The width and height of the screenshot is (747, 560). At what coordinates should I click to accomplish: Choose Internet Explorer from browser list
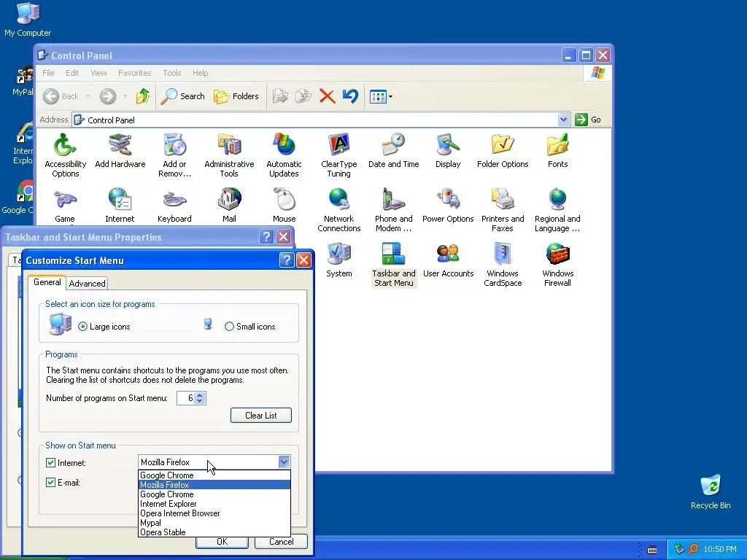click(214, 504)
